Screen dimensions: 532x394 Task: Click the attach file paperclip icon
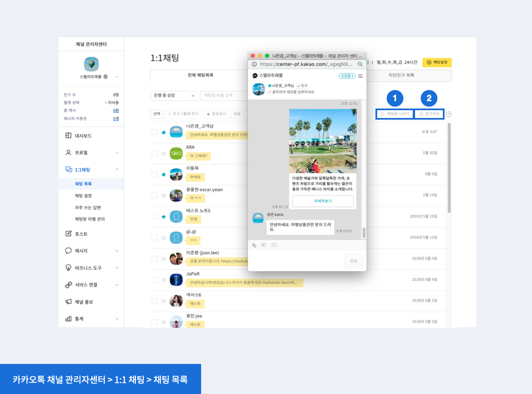tap(254, 245)
